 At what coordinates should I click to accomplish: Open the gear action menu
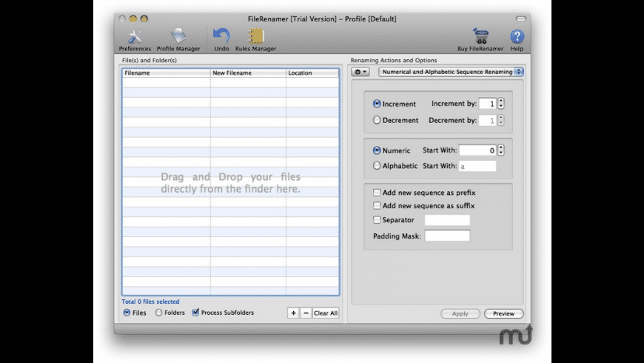(x=360, y=72)
